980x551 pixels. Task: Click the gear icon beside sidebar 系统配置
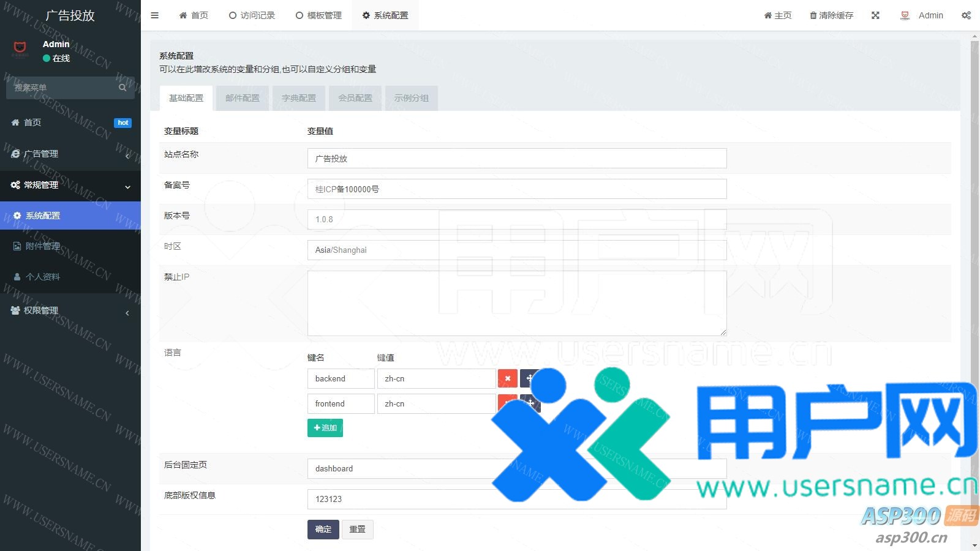click(17, 216)
